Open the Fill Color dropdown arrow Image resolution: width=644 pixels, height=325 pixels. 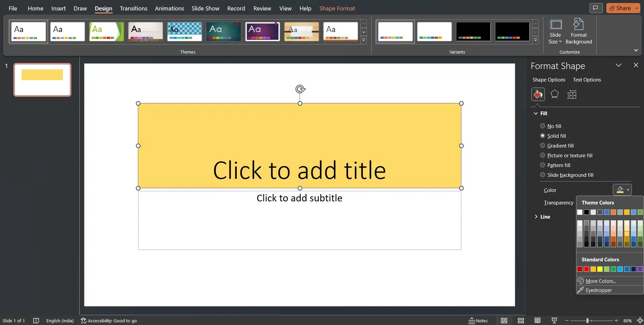[628, 190]
